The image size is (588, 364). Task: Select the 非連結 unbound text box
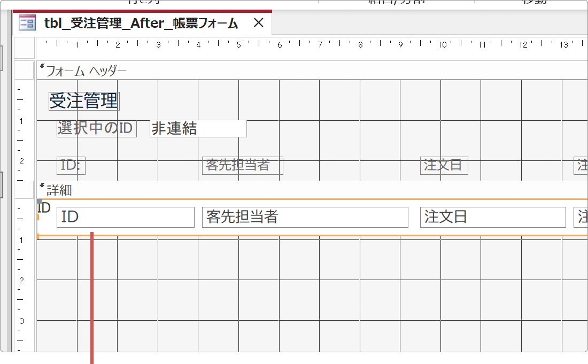[198, 129]
